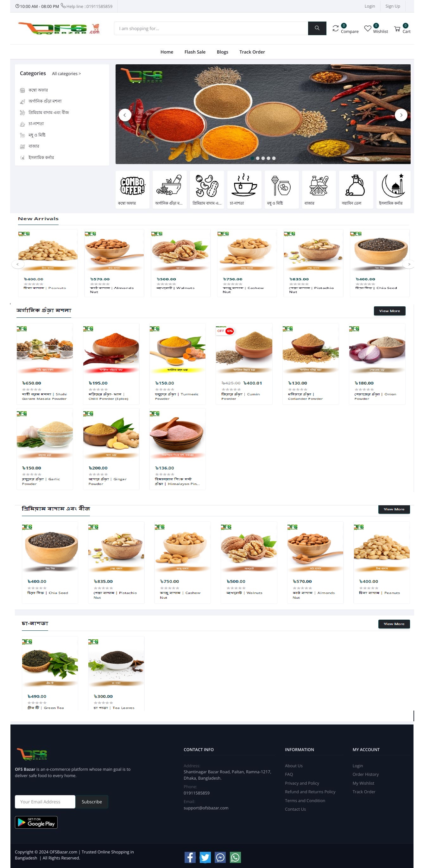The width and height of the screenshot is (423, 868).
Task: Open the Wishlist heart icon
Action: (367, 29)
